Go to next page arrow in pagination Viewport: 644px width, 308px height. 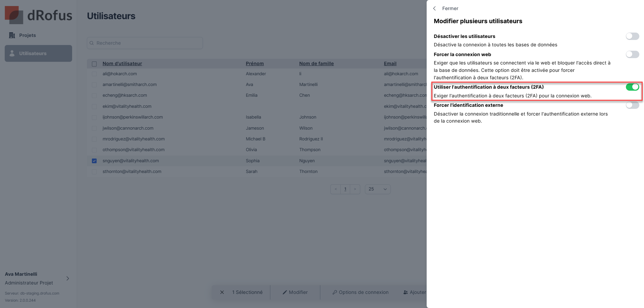point(355,189)
